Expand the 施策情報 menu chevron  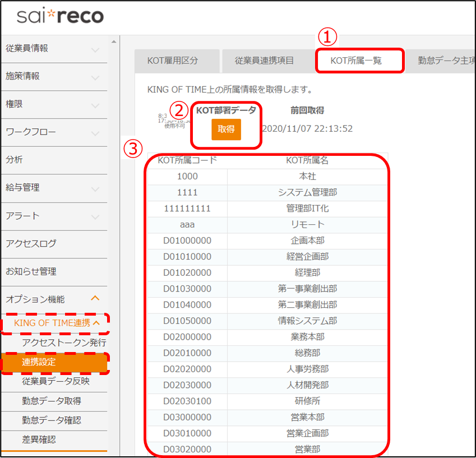click(x=95, y=78)
